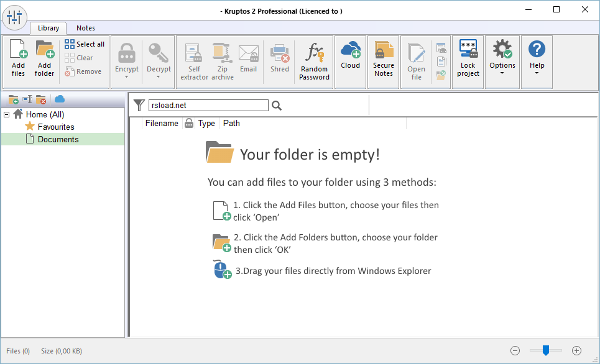
Task: Expand the Options dropdown arrow
Action: 502,73
